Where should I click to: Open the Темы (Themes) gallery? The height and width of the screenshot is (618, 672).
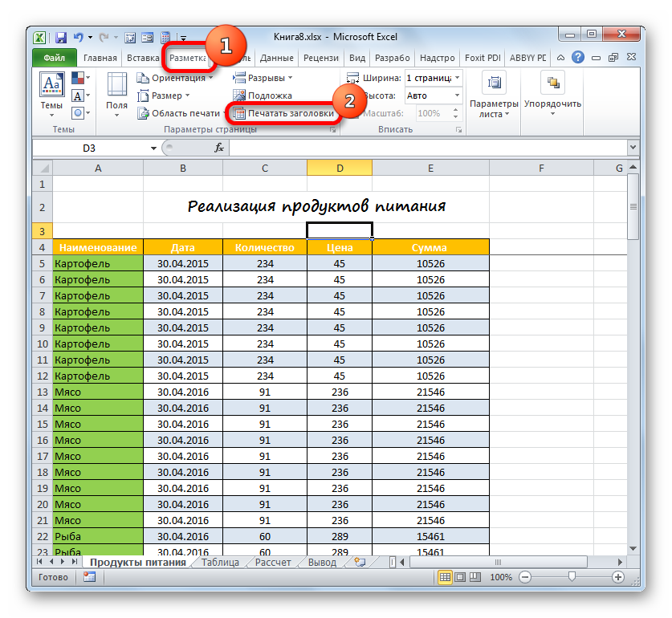point(51,95)
